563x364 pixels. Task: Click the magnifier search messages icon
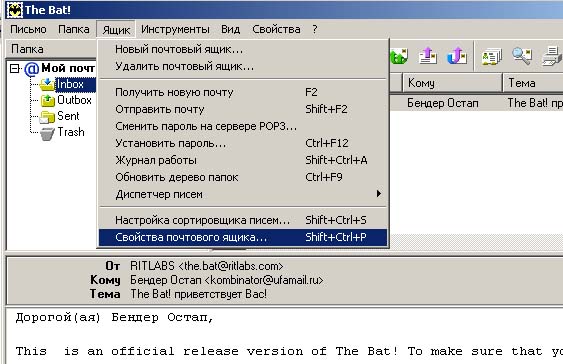[x=522, y=56]
